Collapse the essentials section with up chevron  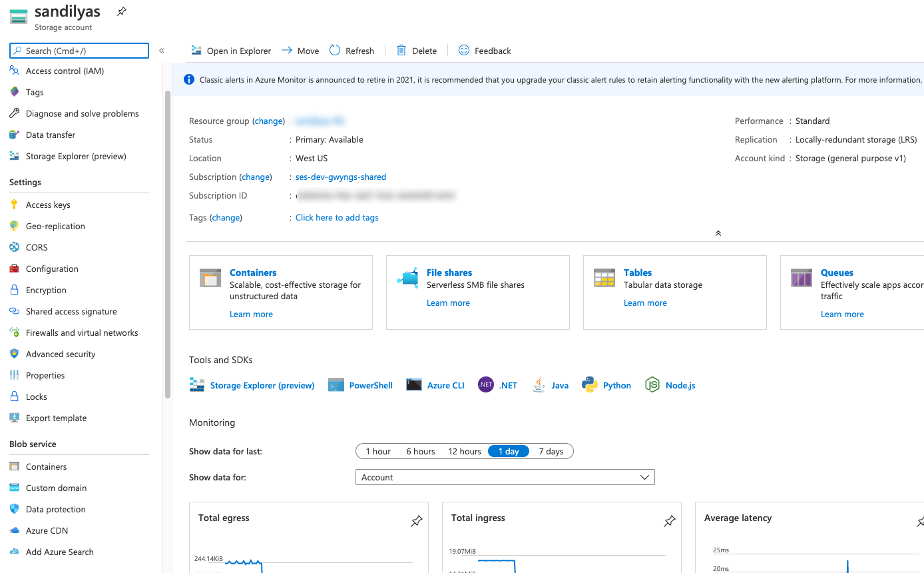click(718, 233)
